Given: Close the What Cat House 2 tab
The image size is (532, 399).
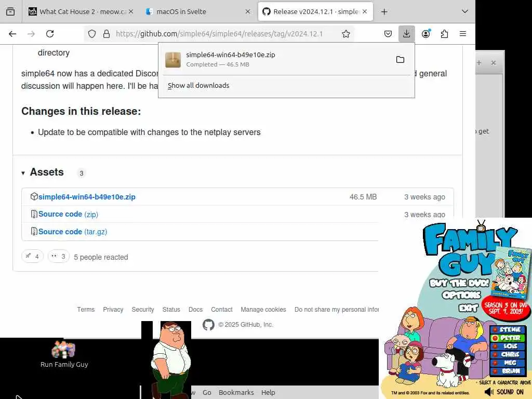Looking at the screenshot, I should tap(130, 11).
